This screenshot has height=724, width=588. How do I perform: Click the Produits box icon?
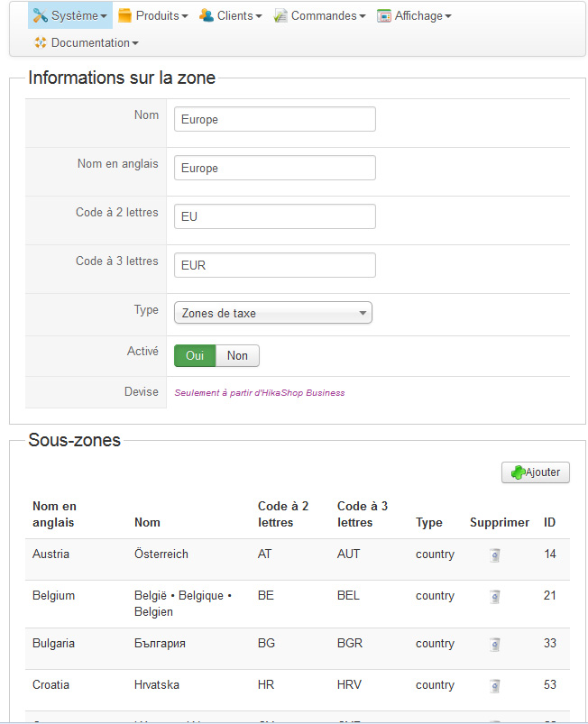[124, 15]
